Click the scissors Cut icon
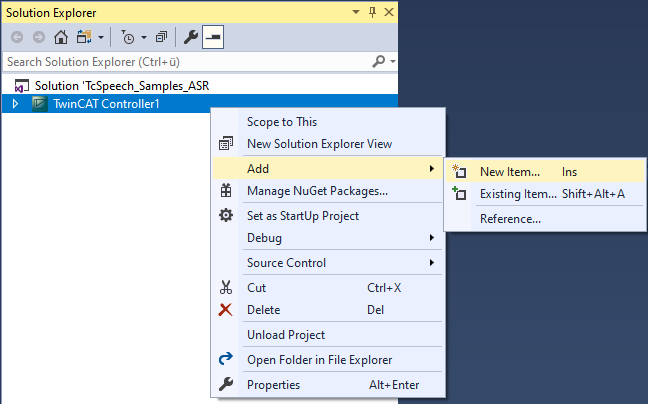The image size is (648, 404). click(x=226, y=287)
